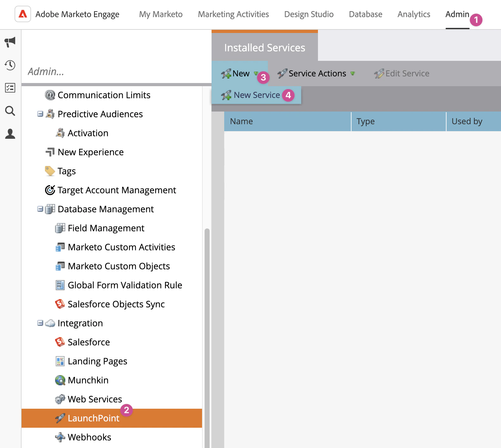Viewport: 501px width, 448px height.
Task: Click the Admin search input field
Action: coord(116,72)
